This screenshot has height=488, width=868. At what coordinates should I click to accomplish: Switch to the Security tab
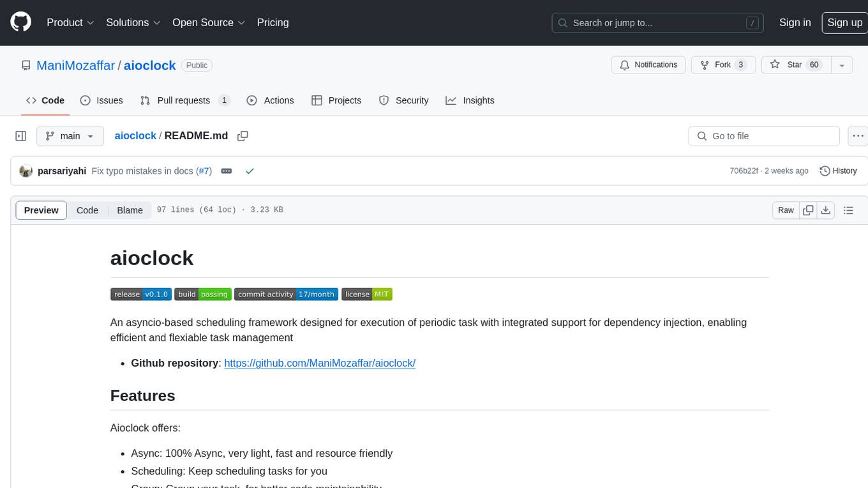(x=404, y=100)
